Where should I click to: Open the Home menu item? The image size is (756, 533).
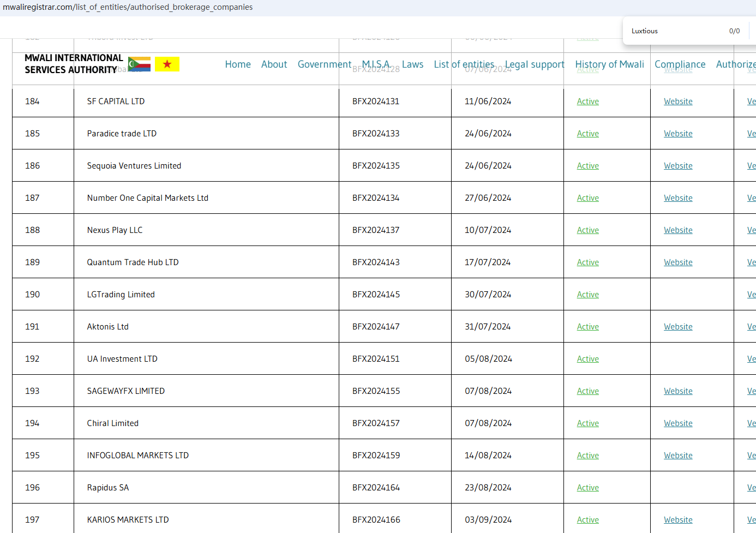[x=238, y=64]
